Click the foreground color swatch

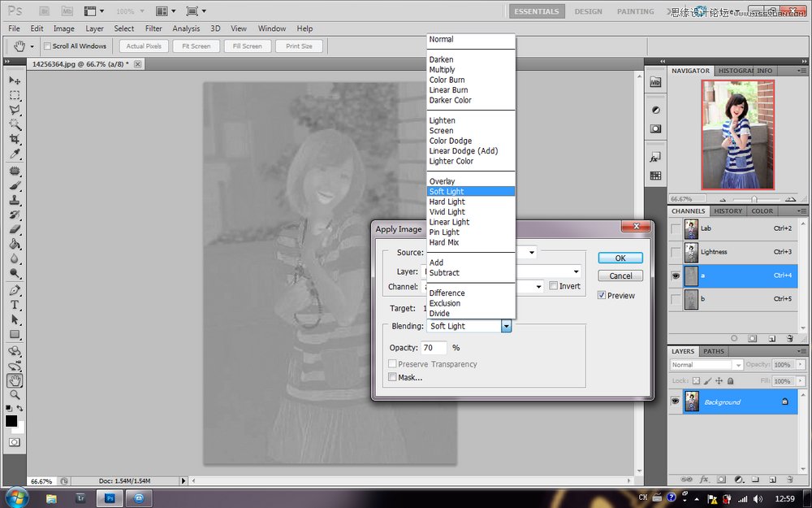[11, 420]
